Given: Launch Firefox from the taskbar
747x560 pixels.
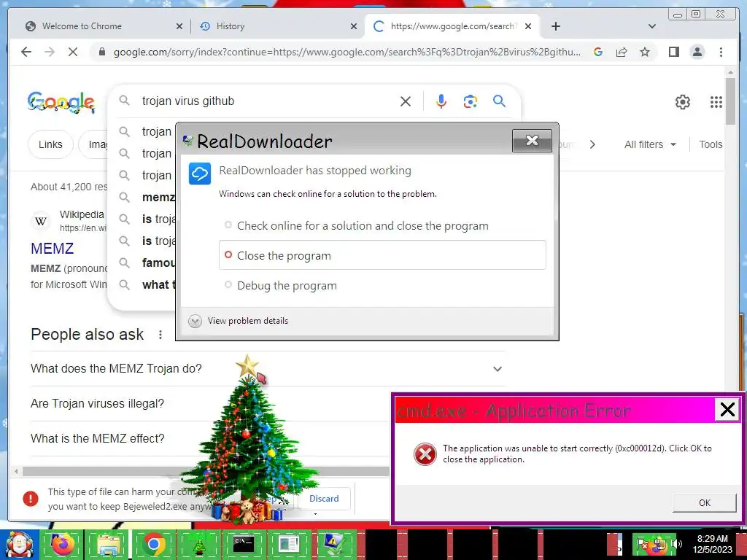Looking at the screenshot, I should pyautogui.click(x=63, y=544).
